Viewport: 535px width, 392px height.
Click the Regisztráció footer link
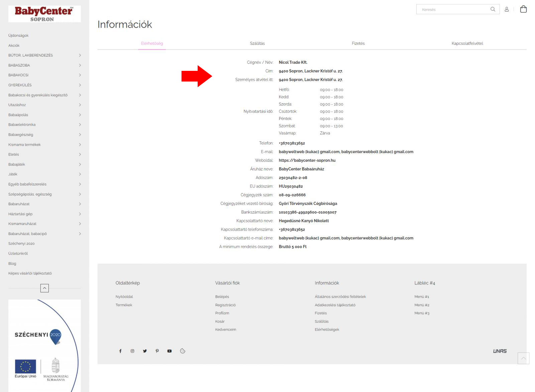[x=225, y=305]
